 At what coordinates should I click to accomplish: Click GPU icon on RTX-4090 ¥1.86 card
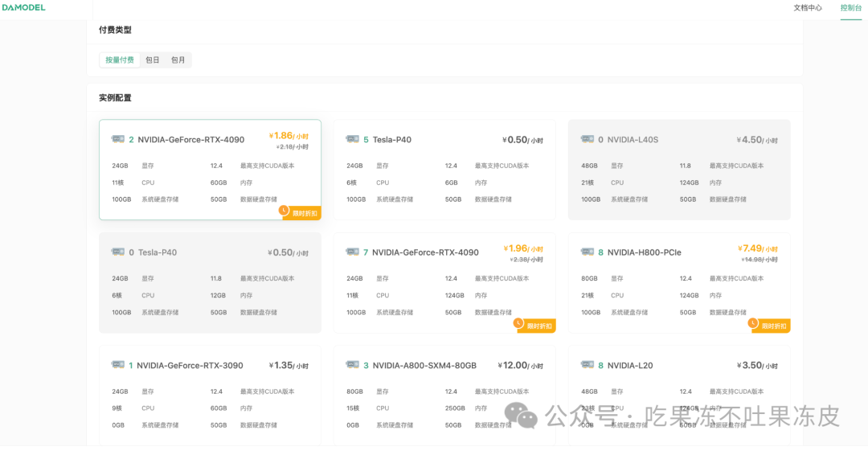pos(118,139)
